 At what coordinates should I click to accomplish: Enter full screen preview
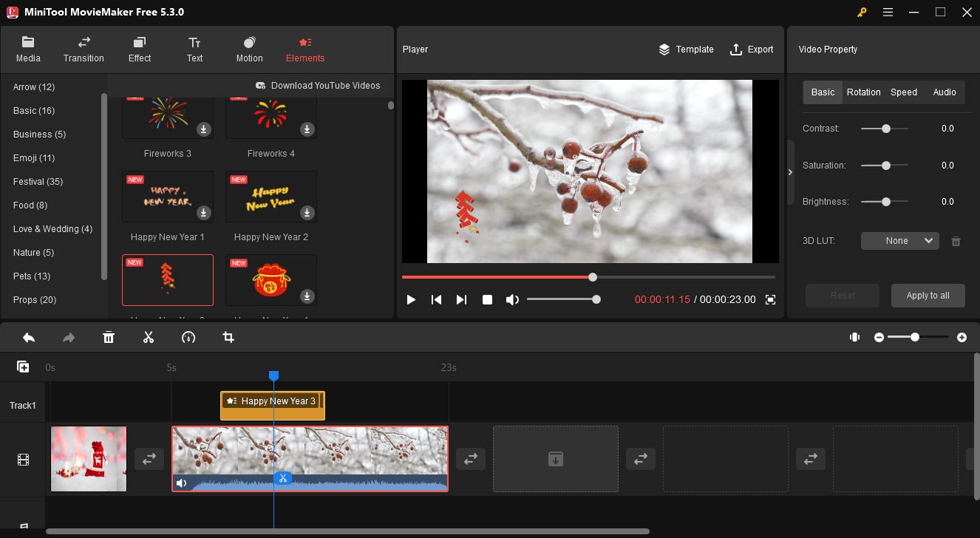coord(770,299)
